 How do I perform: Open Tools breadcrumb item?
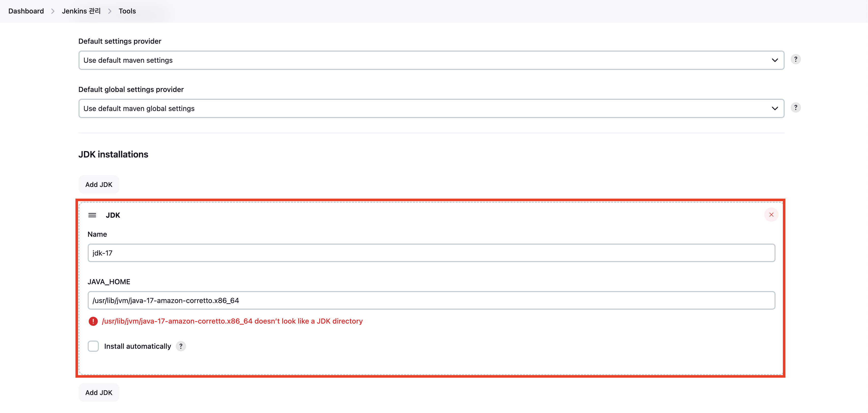[127, 11]
